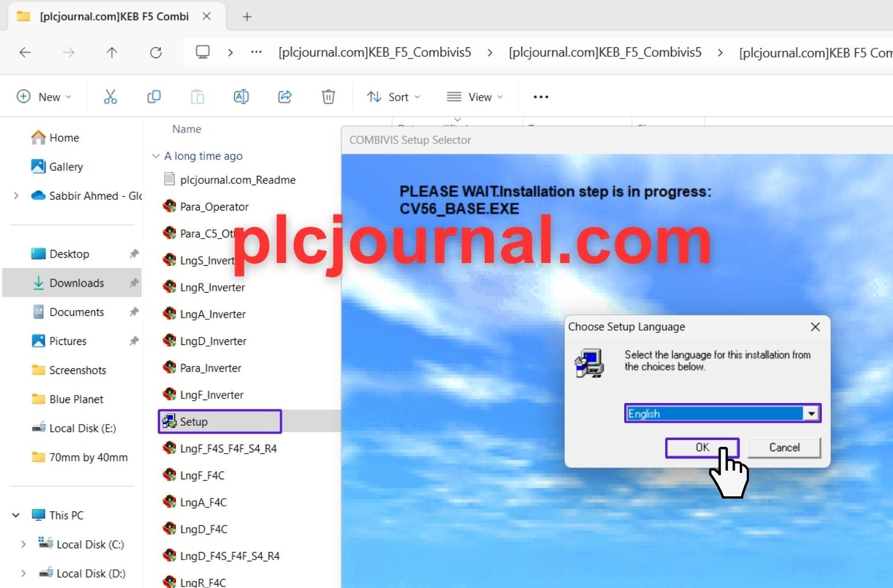Image resolution: width=893 pixels, height=588 pixels.
Task: Collapse the A long time ago group
Action: point(155,156)
